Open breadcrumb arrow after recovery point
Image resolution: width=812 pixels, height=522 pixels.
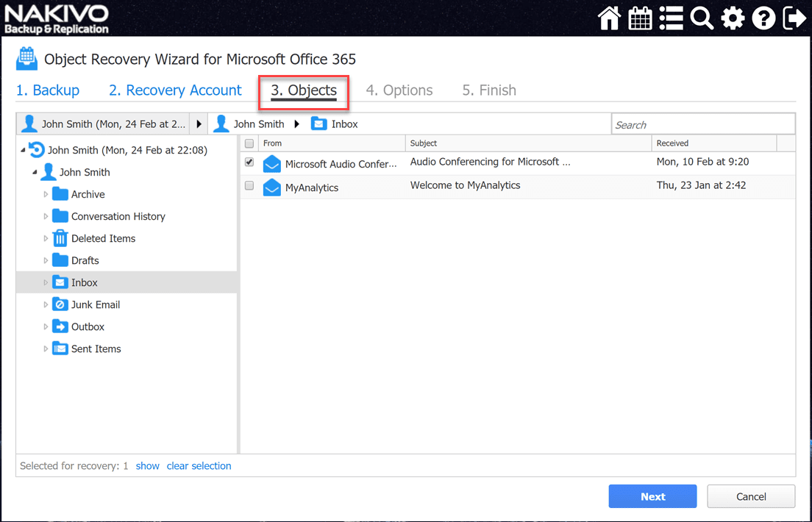tap(199, 124)
